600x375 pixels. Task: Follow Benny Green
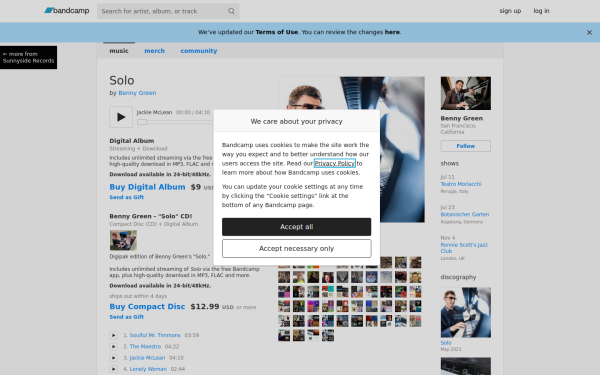click(x=466, y=146)
